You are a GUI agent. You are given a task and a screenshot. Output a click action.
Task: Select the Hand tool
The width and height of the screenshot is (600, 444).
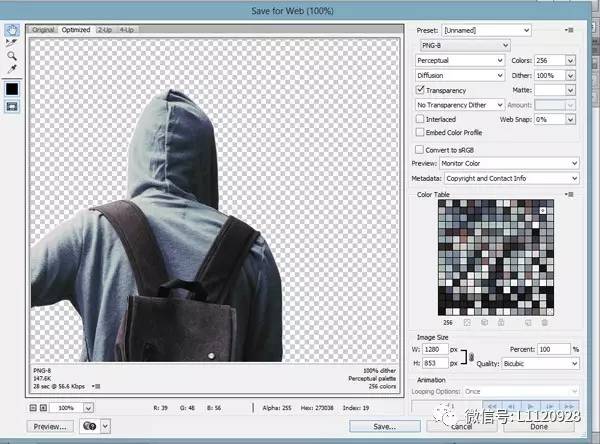pyautogui.click(x=11, y=30)
